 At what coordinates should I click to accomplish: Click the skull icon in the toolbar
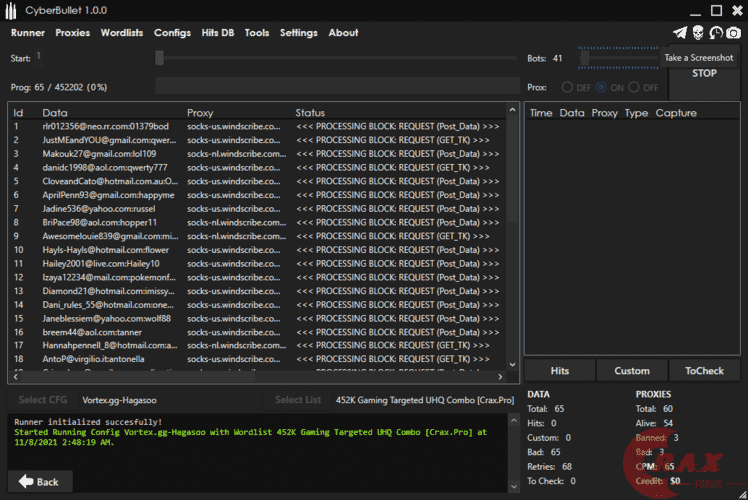[698, 33]
